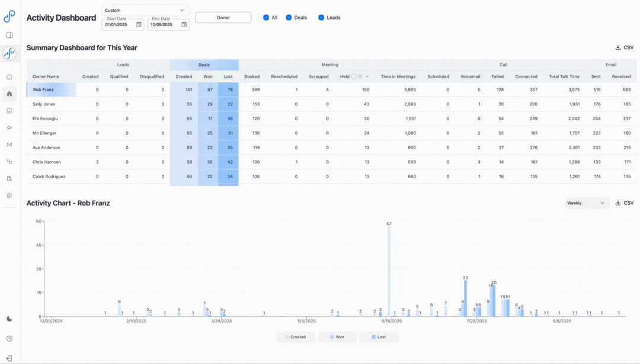Toggle the Lost legend swatch
640x364 pixels.
pyautogui.click(x=379, y=337)
